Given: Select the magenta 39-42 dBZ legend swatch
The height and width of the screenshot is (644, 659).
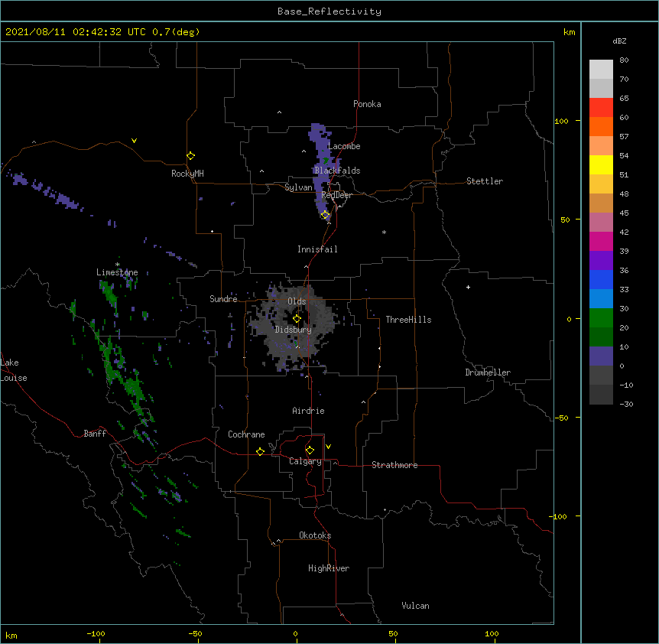Looking at the screenshot, I should (601, 241).
